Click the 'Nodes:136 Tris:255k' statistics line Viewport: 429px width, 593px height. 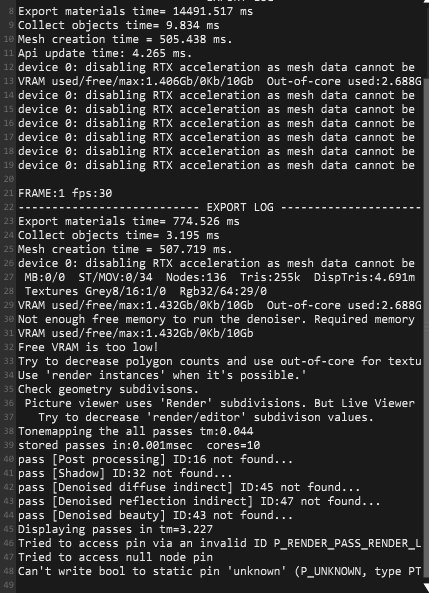(219, 277)
